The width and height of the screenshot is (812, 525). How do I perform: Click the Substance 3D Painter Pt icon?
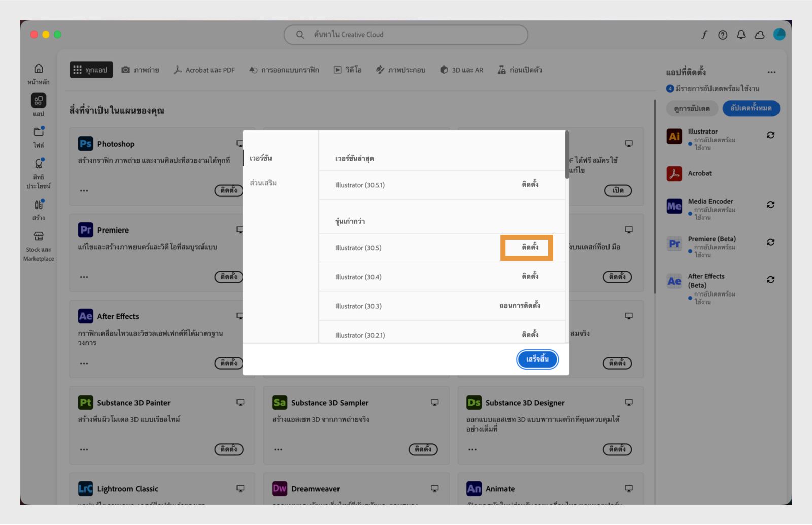[85, 403]
